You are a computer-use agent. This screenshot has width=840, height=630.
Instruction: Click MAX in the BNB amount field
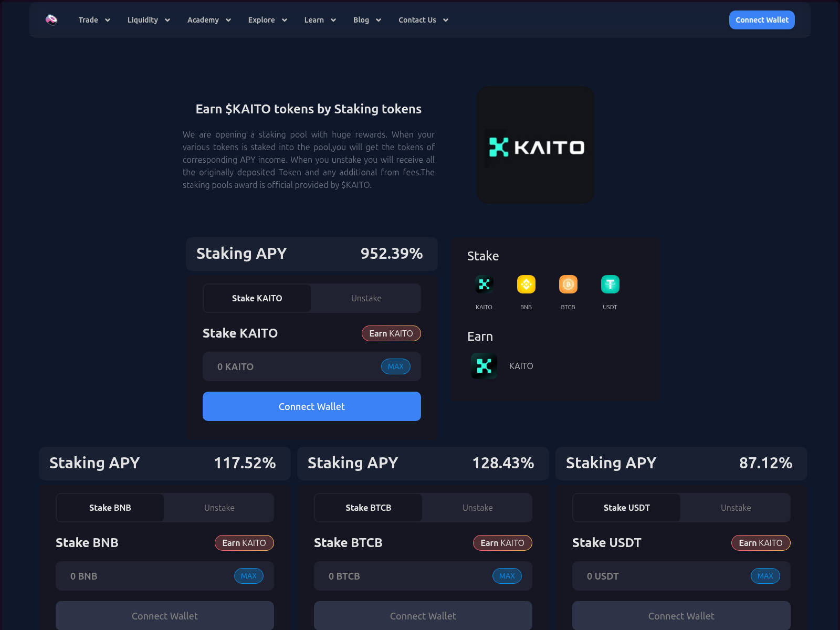pos(249,576)
